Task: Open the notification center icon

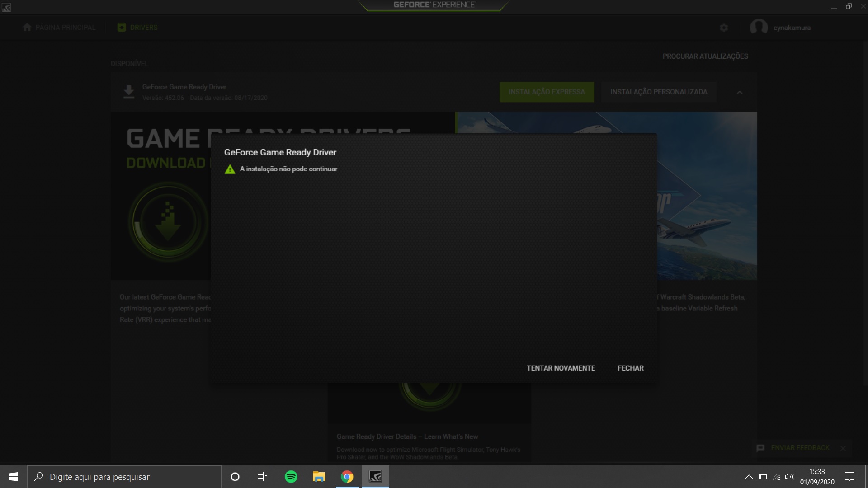Action: (x=849, y=477)
